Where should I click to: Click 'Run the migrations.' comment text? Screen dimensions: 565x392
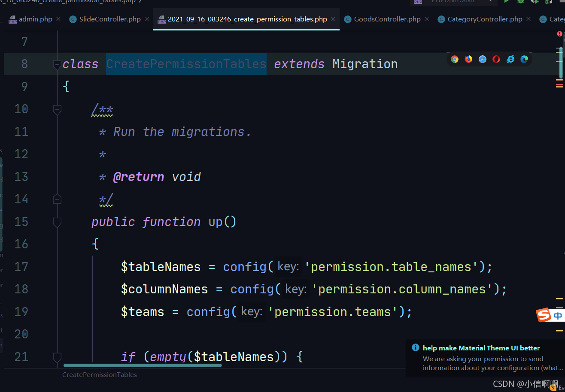pyautogui.click(x=182, y=132)
